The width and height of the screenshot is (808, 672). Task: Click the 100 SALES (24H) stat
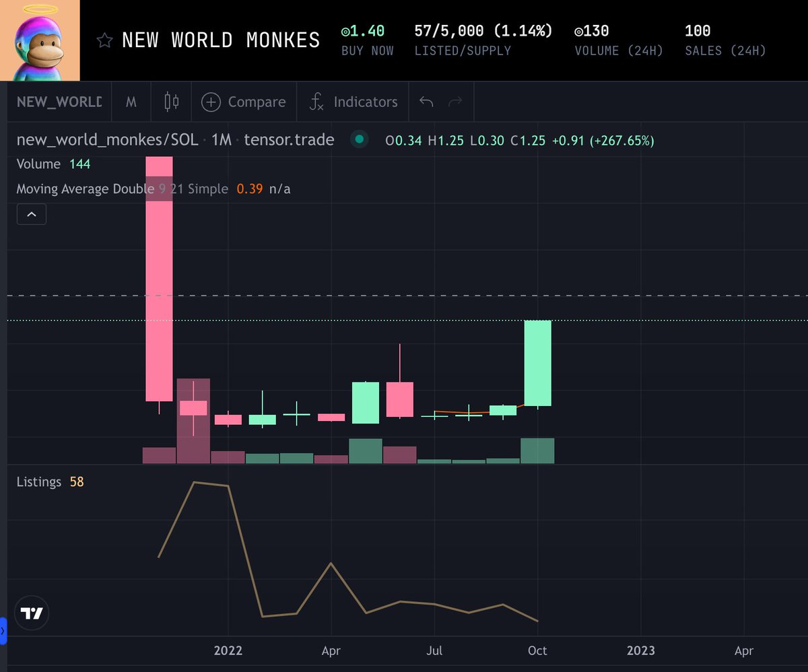725,40
